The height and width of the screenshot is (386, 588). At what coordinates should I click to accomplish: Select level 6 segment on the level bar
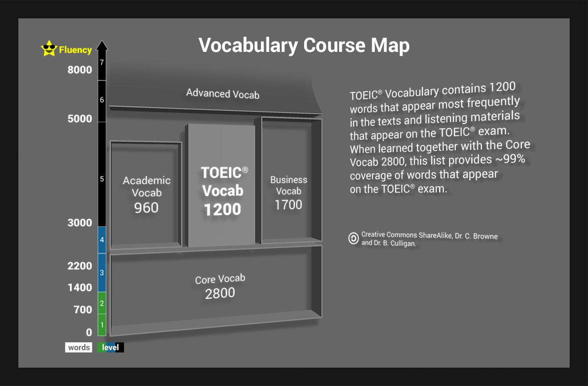point(102,101)
